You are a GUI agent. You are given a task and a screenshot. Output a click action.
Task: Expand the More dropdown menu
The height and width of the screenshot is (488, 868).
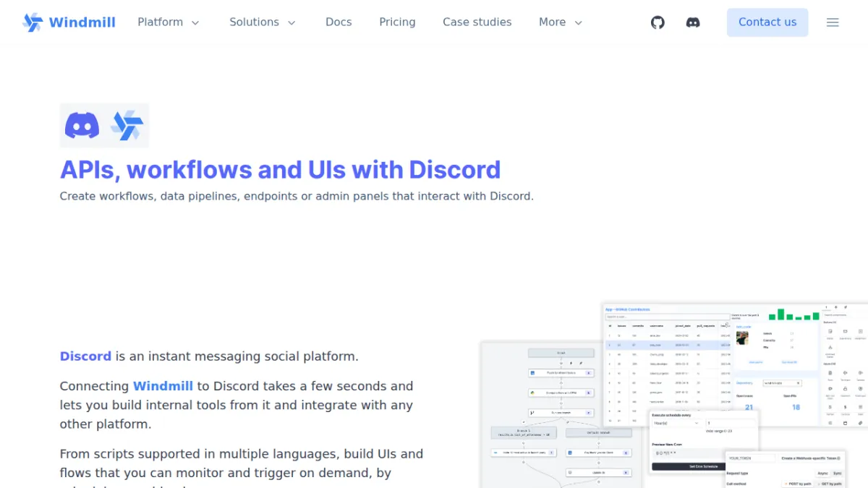[x=561, y=22]
